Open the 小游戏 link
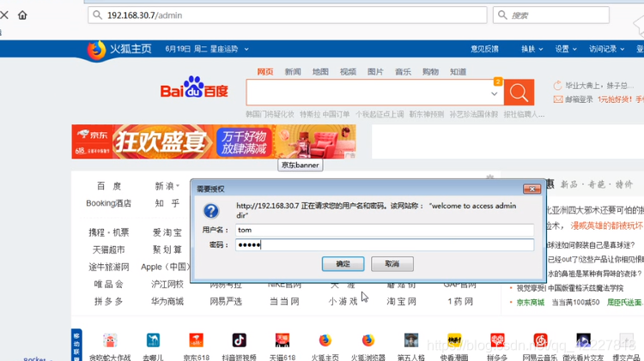The image size is (644, 361). (x=343, y=302)
